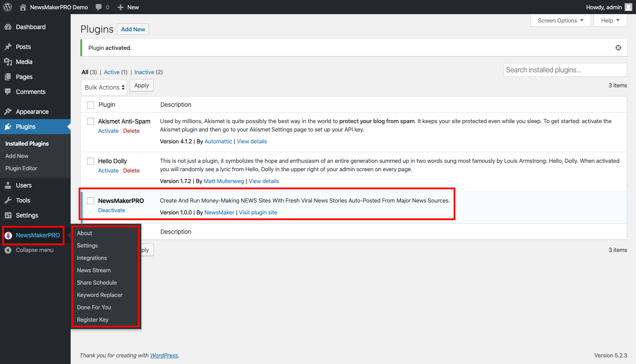The height and width of the screenshot is (364, 636).
Task: Click the Collapse menu arrow icon
Action: 8,250
